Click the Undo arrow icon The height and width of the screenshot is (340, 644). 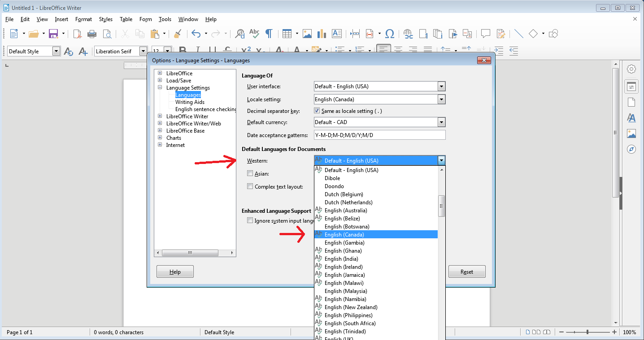(196, 34)
